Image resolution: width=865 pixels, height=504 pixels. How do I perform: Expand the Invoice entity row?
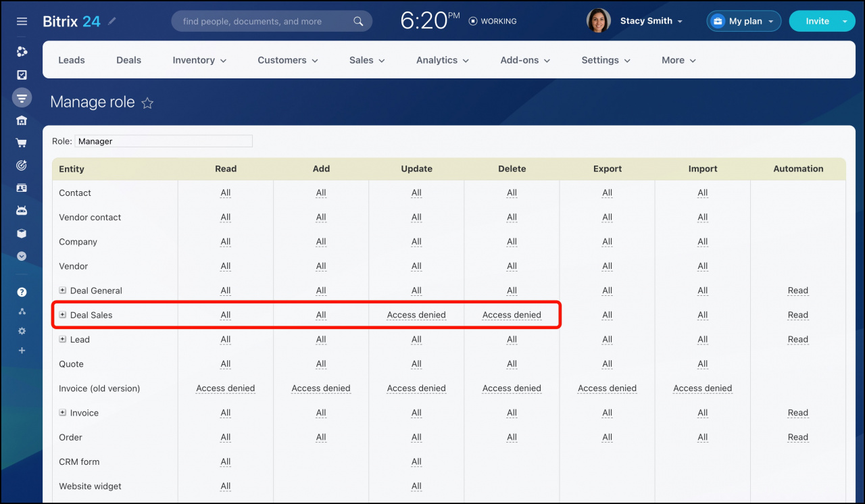tap(63, 413)
